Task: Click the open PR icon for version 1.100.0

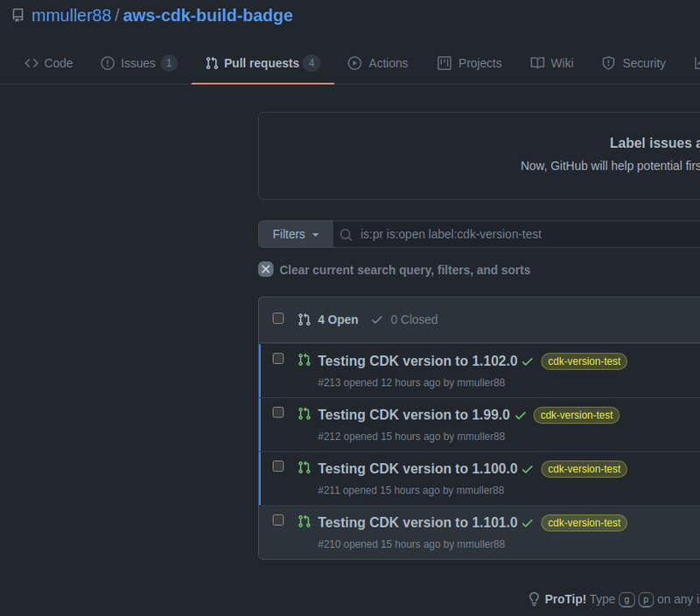Action: (304, 468)
